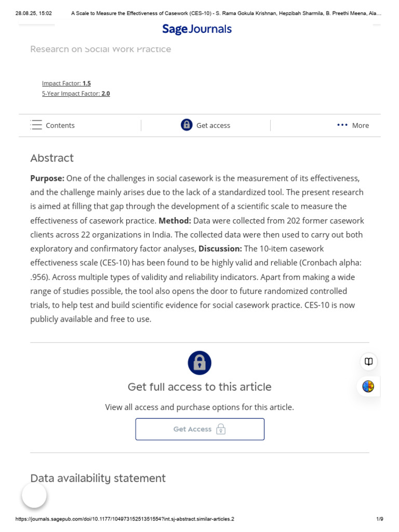The image size is (399, 532).
Task: Open the 5-Year Impact Factor 2.0 link
Action: [x=76, y=94]
